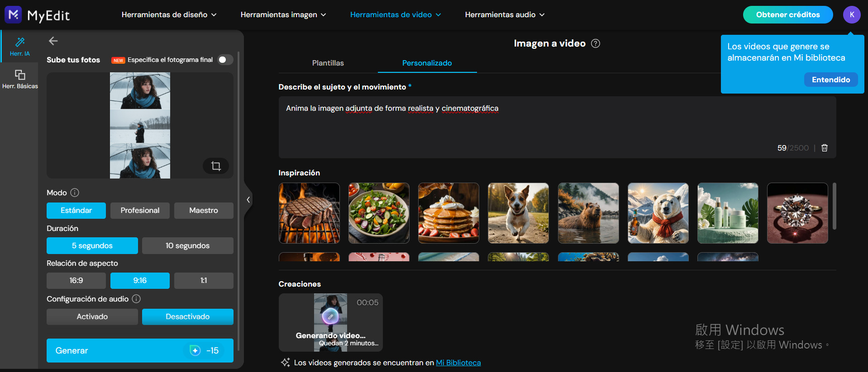
Task: Collapse the left settings panel
Action: point(248,200)
